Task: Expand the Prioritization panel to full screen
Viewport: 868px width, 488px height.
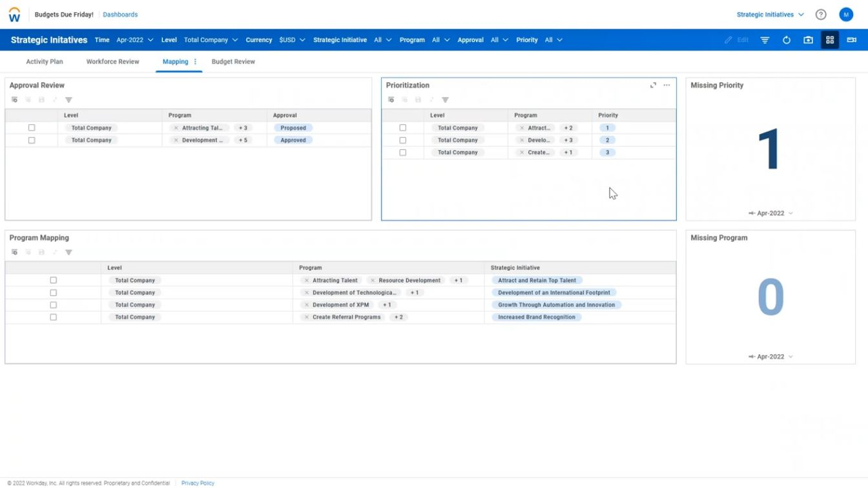Action: [653, 85]
